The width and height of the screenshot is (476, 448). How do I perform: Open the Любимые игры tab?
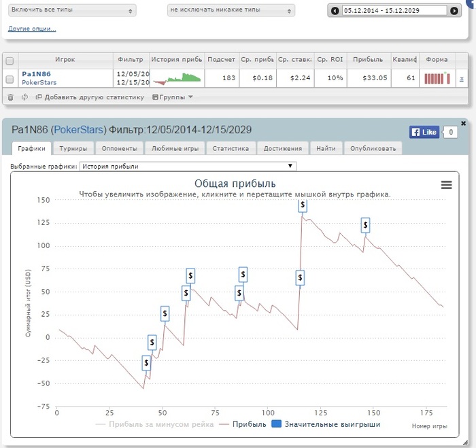point(175,148)
